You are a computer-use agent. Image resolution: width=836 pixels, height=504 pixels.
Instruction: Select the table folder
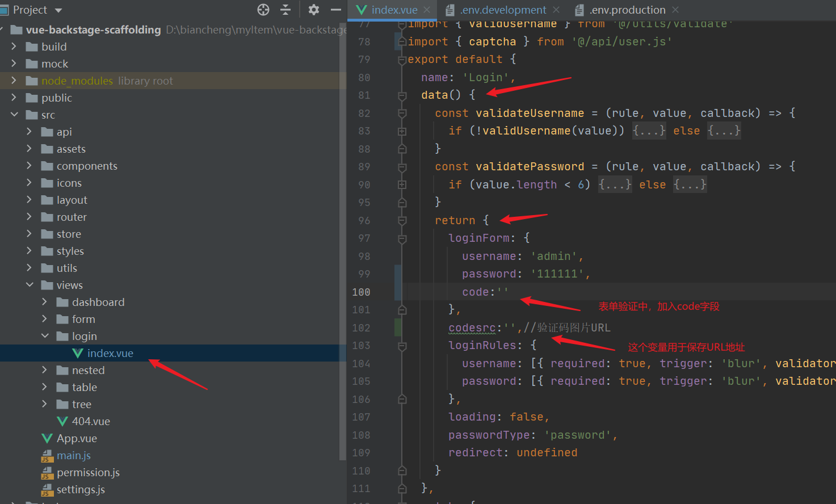(84, 387)
